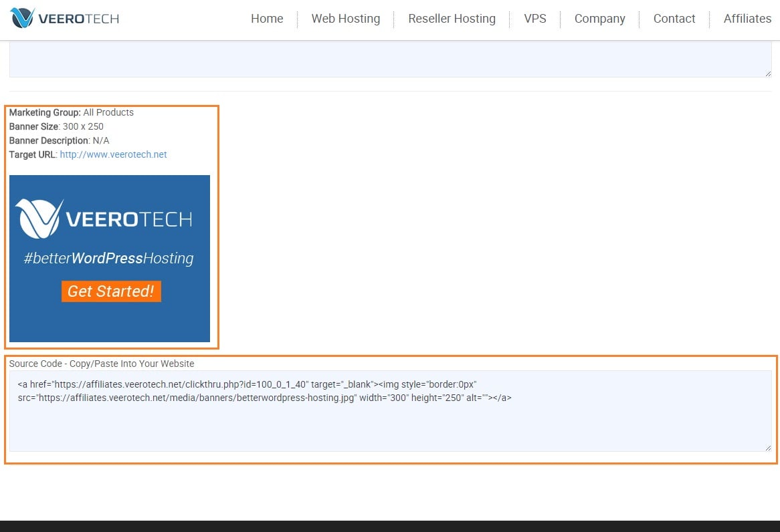Click the 'Banner Description: N/A' text
This screenshot has width=780, height=532.
pos(59,141)
